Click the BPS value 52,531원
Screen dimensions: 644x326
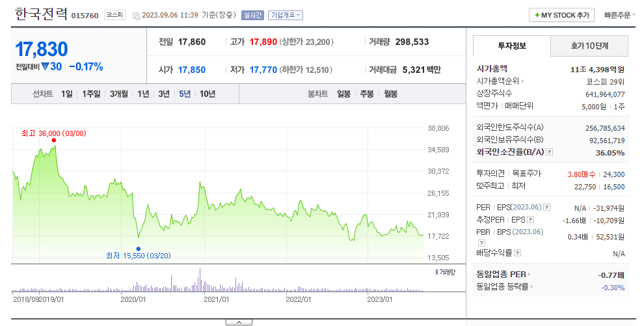point(610,237)
